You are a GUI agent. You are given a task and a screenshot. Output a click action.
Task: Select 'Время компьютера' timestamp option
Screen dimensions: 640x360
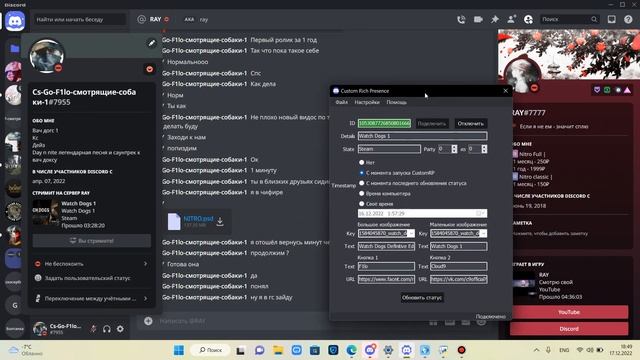pyautogui.click(x=361, y=193)
